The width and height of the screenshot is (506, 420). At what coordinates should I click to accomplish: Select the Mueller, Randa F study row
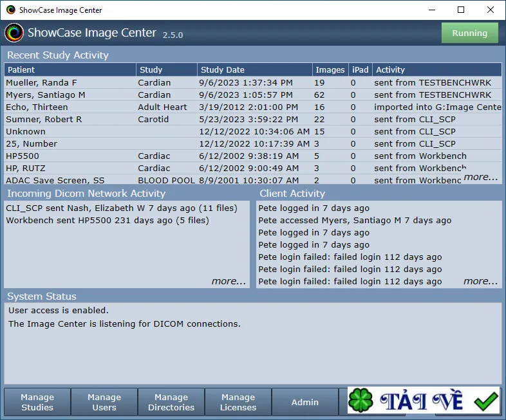coord(253,82)
